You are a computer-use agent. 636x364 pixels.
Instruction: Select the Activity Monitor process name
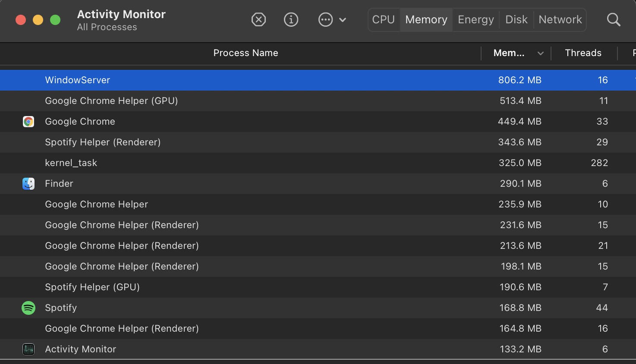click(x=81, y=349)
